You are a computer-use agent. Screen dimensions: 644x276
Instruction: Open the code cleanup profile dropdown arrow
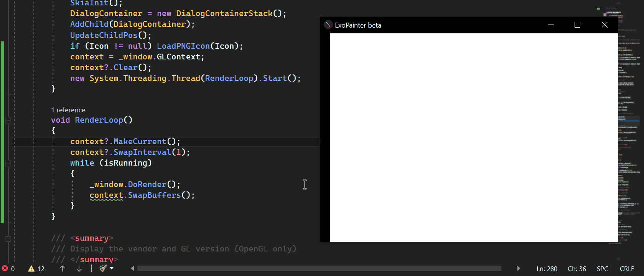pyautogui.click(x=112, y=268)
